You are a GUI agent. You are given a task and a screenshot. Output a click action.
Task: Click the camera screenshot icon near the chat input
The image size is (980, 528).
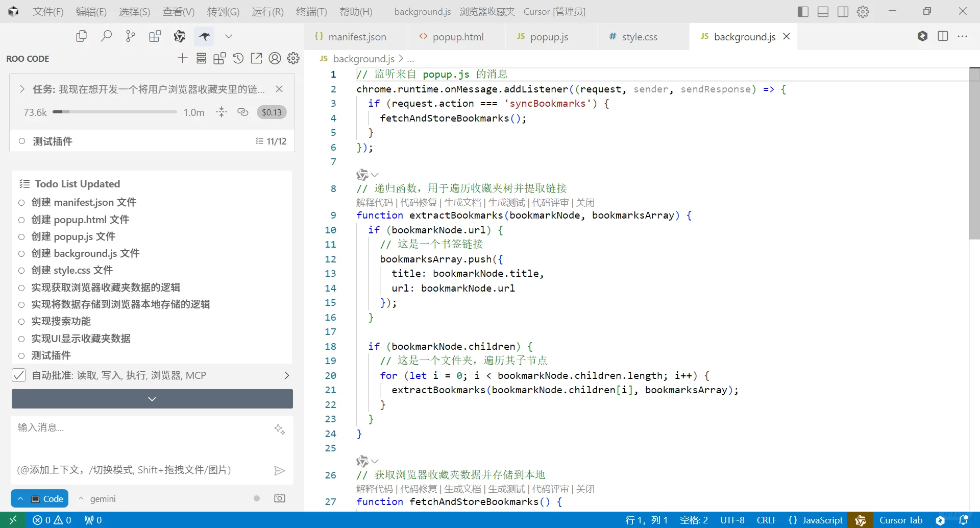coord(280,498)
